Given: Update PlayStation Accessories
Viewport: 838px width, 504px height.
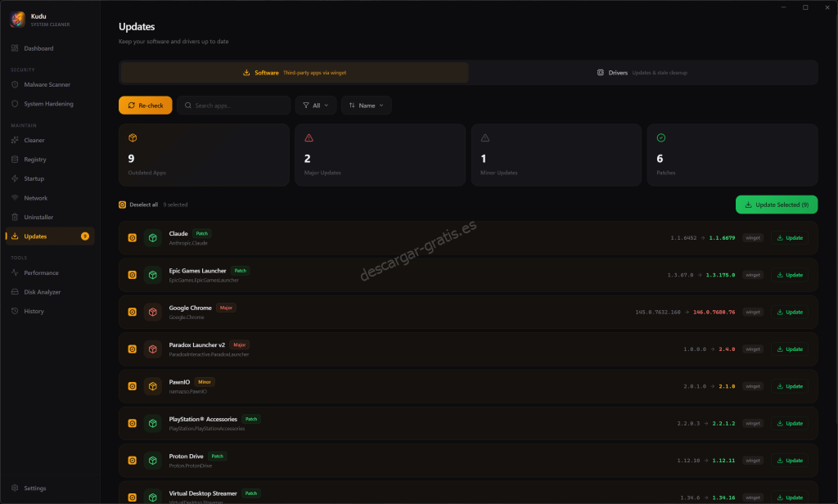Looking at the screenshot, I should 790,423.
